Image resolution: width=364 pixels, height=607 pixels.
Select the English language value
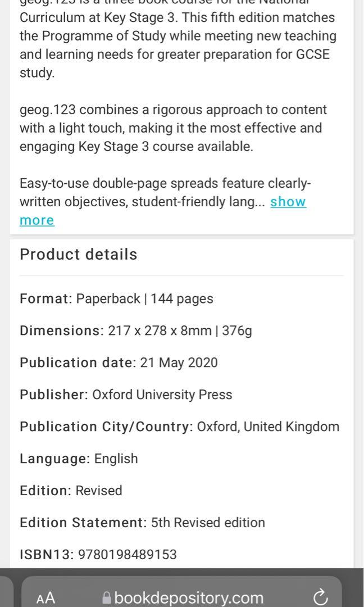(115, 458)
